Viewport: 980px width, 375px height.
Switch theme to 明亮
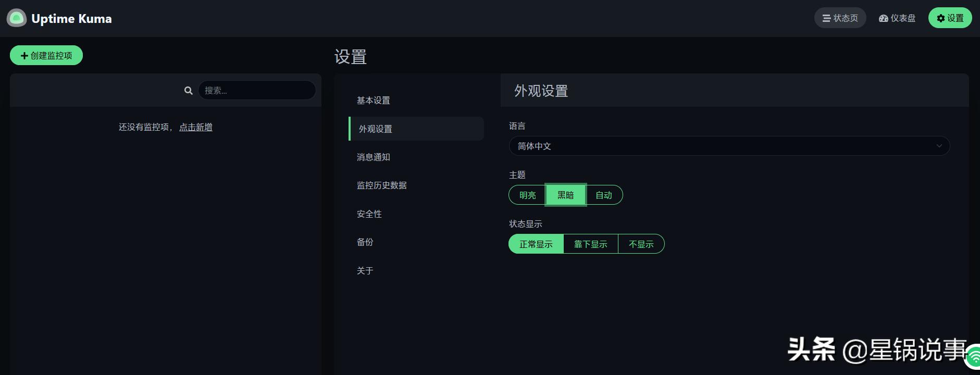[x=527, y=195]
